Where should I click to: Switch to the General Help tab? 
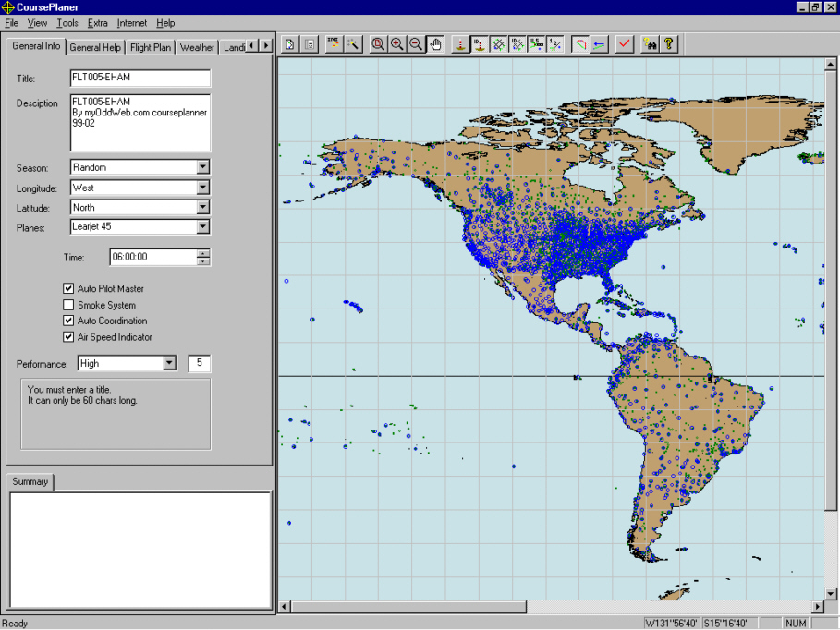pos(95,48)
